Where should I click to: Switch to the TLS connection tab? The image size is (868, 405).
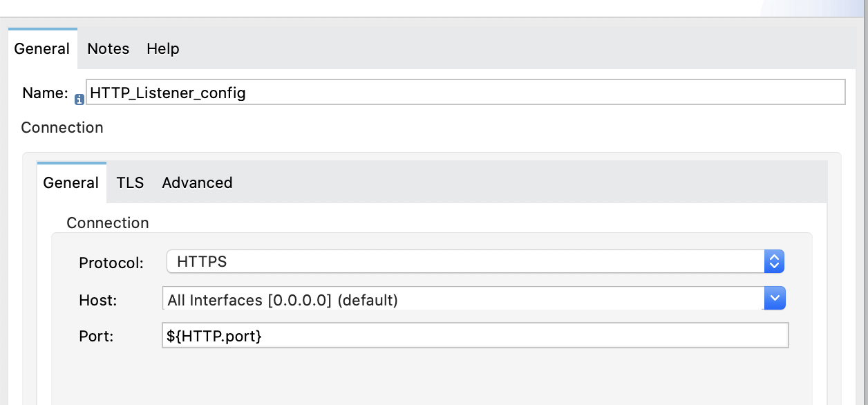tap(130, 182)
